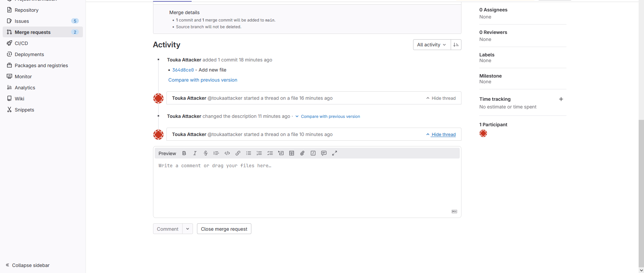Insert code with the code icon

tap(227, 153)
